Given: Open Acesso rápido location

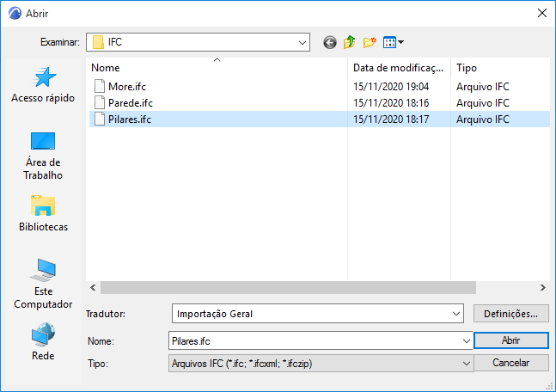Looking at the screenshot, I should [x=43, y=85].
